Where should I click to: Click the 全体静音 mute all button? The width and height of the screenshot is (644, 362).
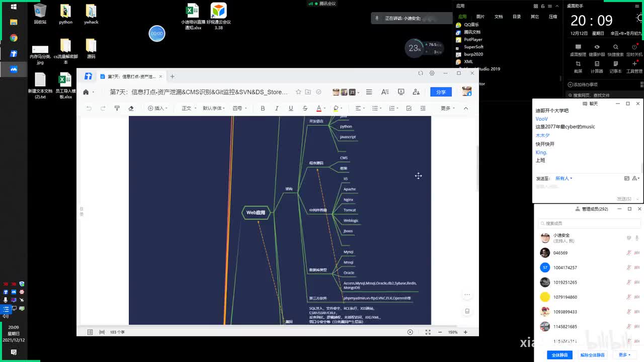point(560,355)
